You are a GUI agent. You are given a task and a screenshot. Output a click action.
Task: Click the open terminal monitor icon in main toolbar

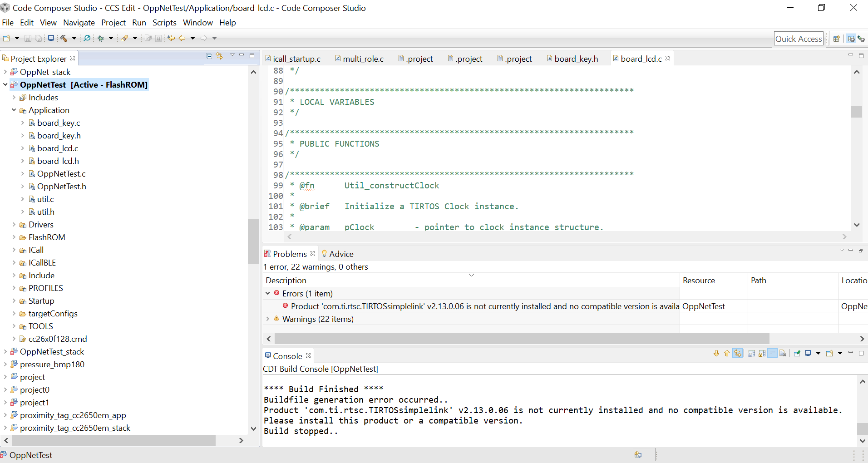(51, 38)
